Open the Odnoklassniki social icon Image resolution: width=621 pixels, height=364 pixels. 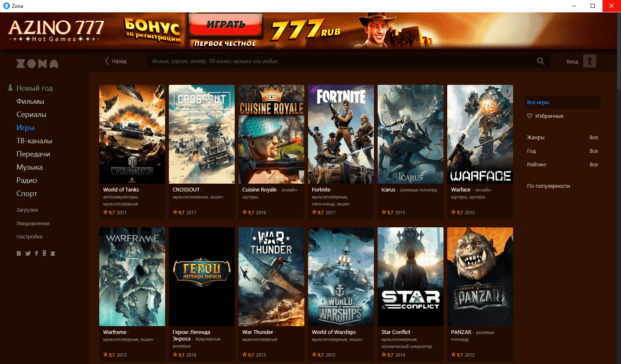pos(44,254)
